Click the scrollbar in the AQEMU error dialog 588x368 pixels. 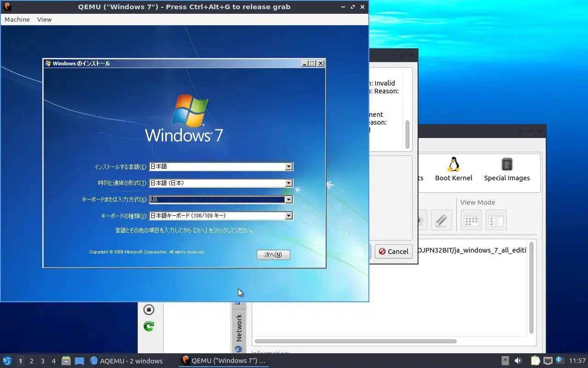[x=407, y=134]
